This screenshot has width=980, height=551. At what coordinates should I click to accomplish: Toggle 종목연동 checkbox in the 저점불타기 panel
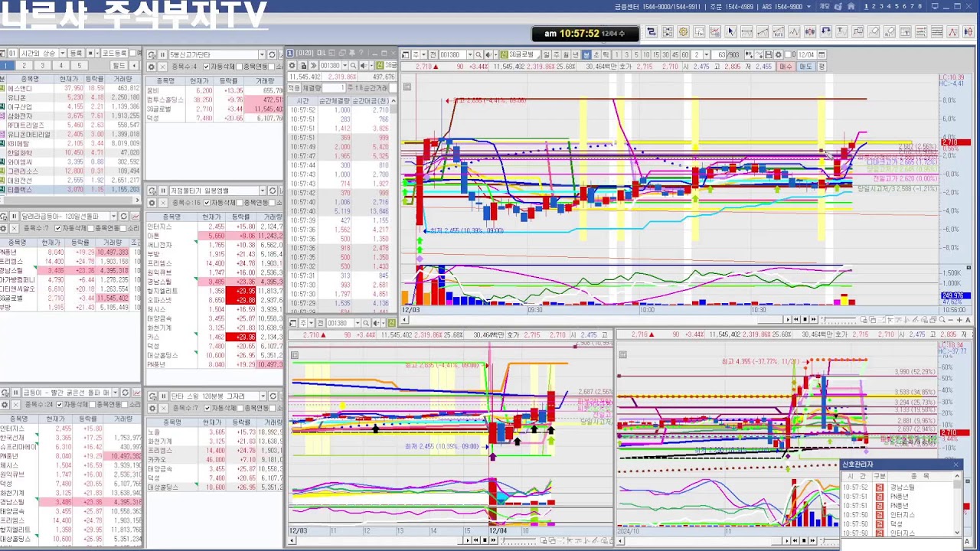240,203
